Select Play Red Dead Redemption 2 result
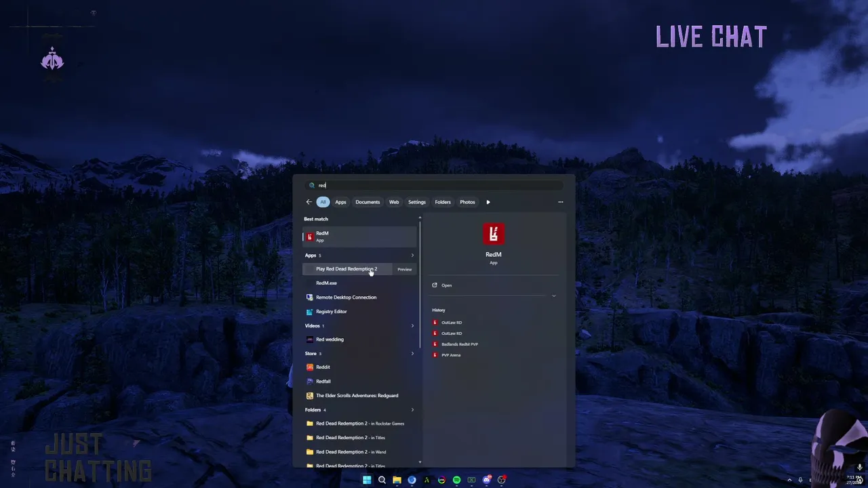The height and width of the screenshot is (488, 868). pyautogui.click(x=347, y=269)
